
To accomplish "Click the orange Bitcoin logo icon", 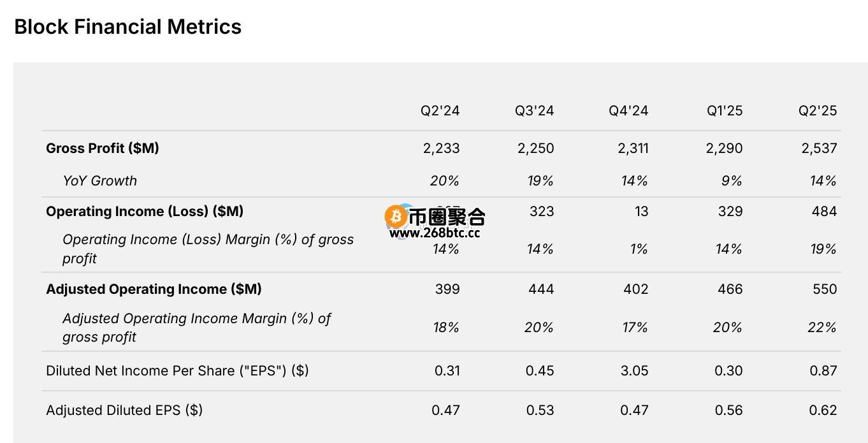I will (x=396, y=217).
